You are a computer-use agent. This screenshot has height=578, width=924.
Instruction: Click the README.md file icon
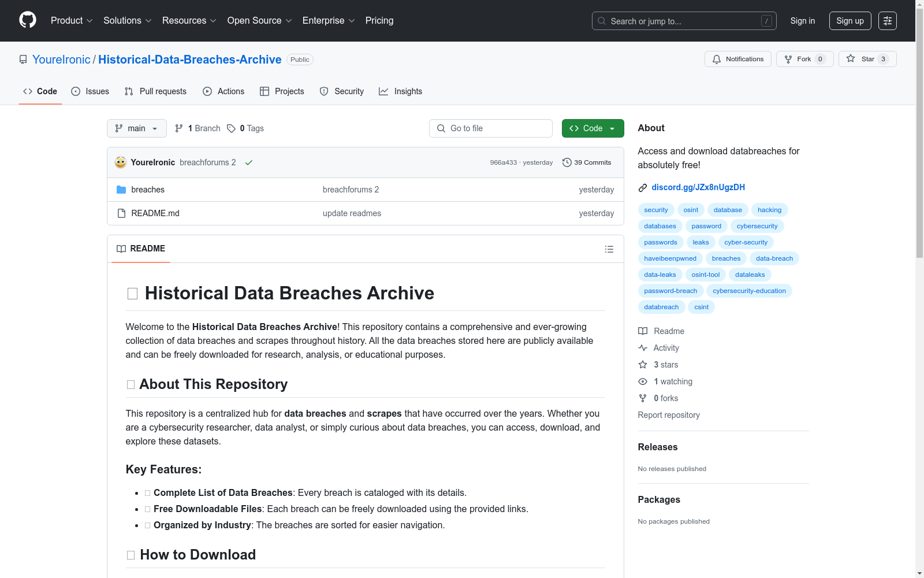pyautogui.click(x=121, y=213)
